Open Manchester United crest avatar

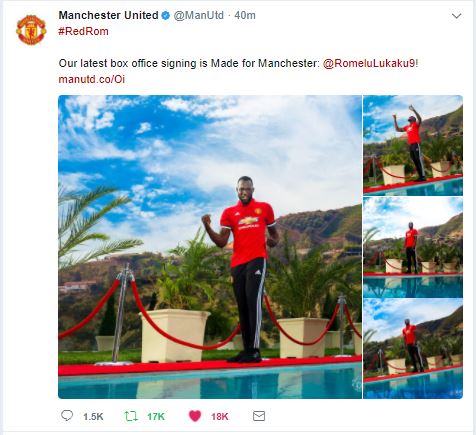click(x=31, y=30)
